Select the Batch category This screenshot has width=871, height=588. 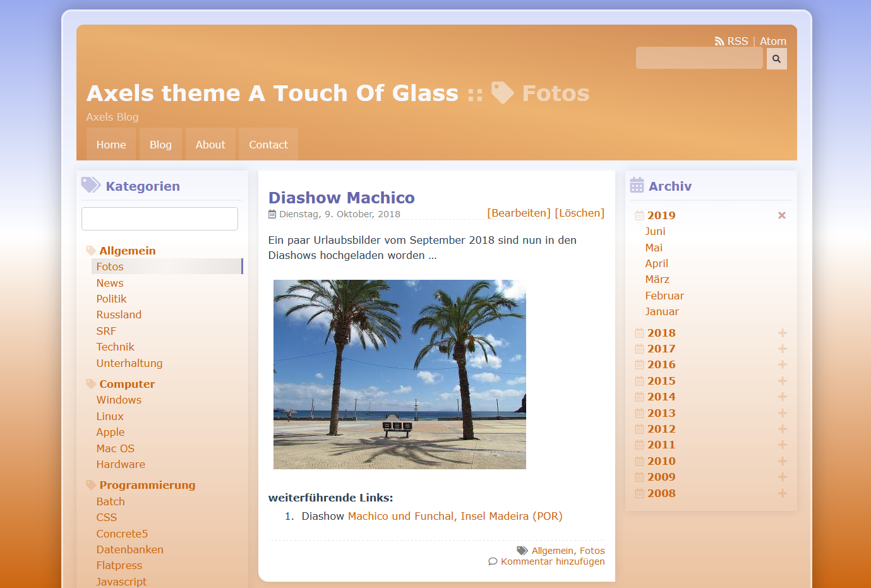[x=111, y=501]
